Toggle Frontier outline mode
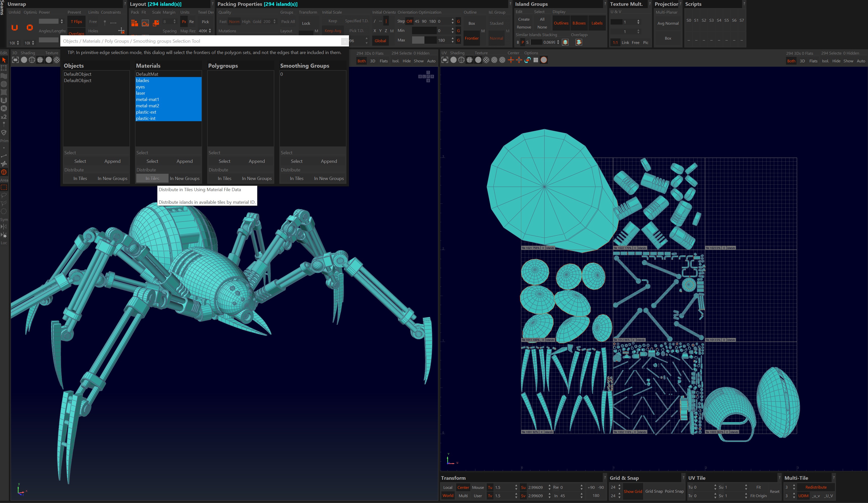868x503 pixels. [x=472, y=38]
